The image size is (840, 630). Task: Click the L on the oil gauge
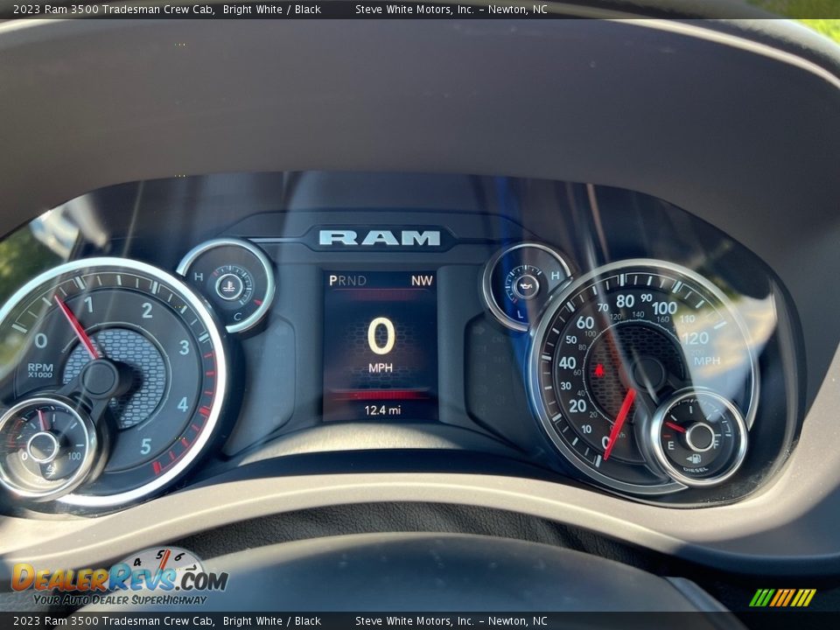[x=520, y=314]
